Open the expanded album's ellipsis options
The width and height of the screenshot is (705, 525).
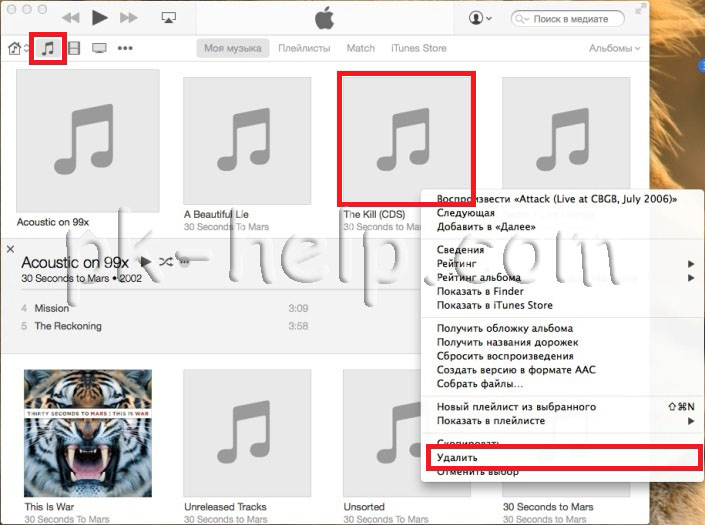tap(184, 262)
